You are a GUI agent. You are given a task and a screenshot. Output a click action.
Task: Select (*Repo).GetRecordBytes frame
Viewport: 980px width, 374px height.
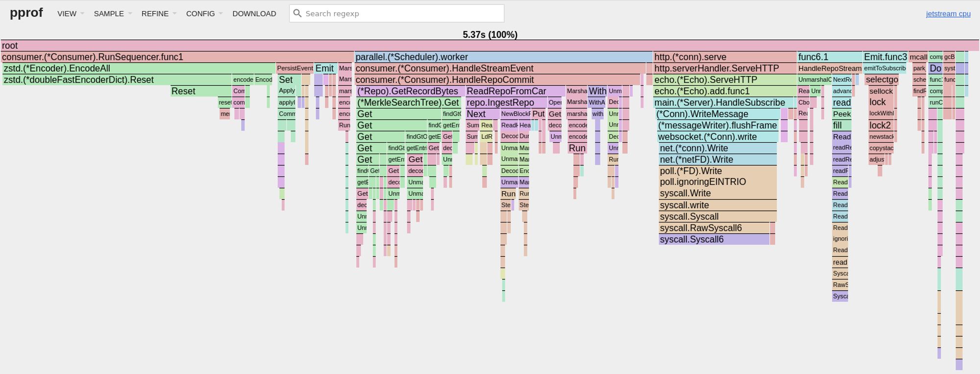(x=410, y=91)
